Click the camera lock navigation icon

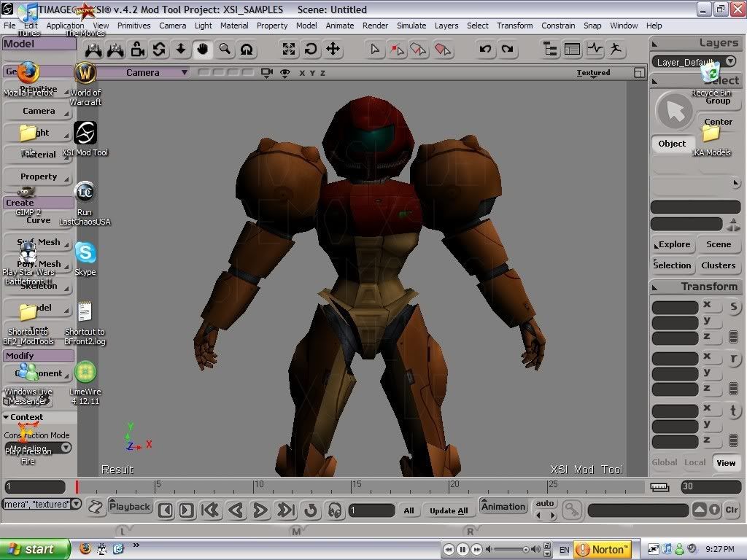tap(137, 49)
